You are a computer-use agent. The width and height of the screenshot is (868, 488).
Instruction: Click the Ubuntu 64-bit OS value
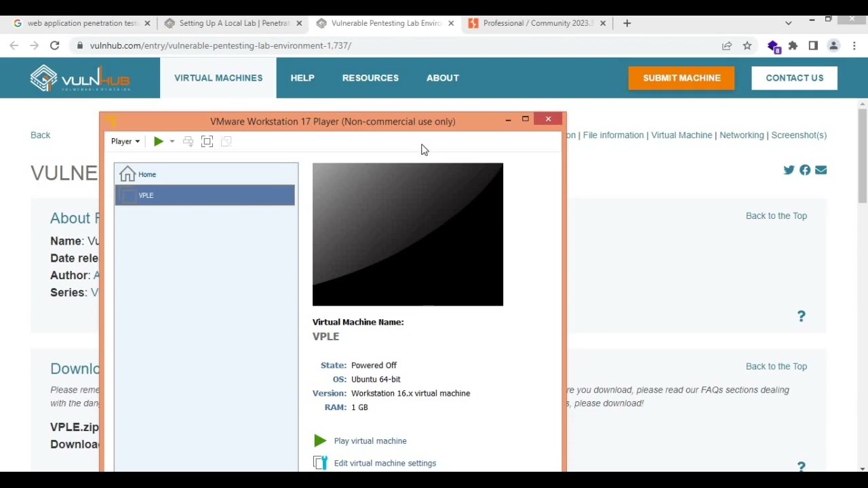click(376, 380)
